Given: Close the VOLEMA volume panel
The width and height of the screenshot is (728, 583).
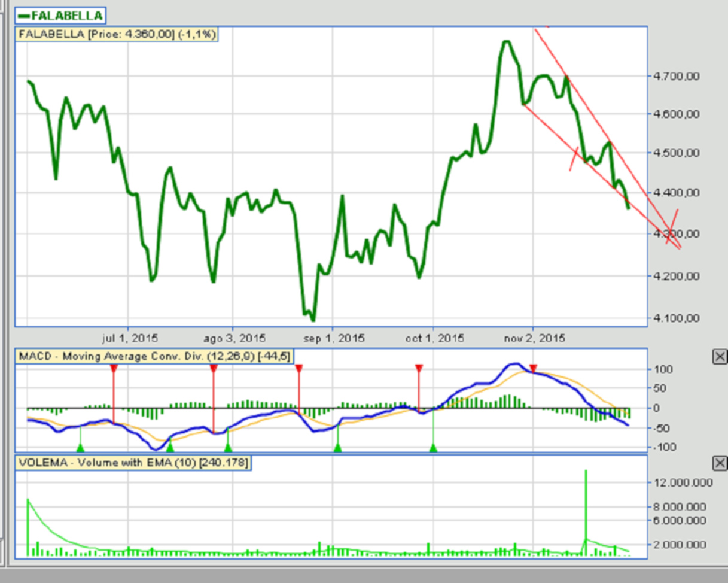Looking at the screenshot, I should coord(720,463).
